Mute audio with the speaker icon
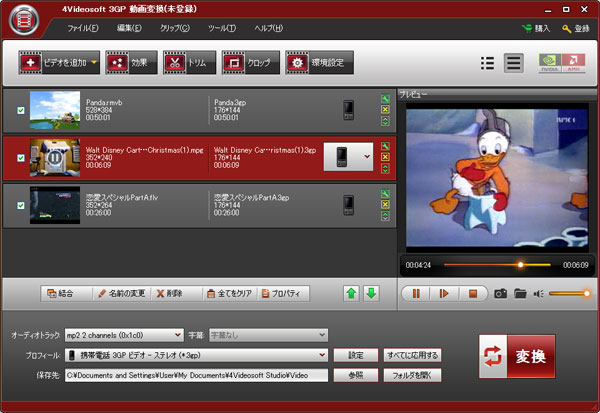600x413 pixels. click(539, 294)
